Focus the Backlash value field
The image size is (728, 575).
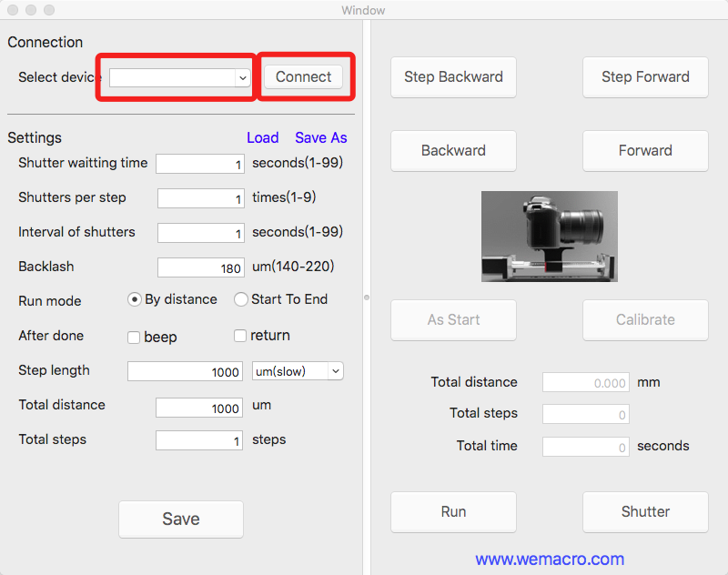coord(200,267)
